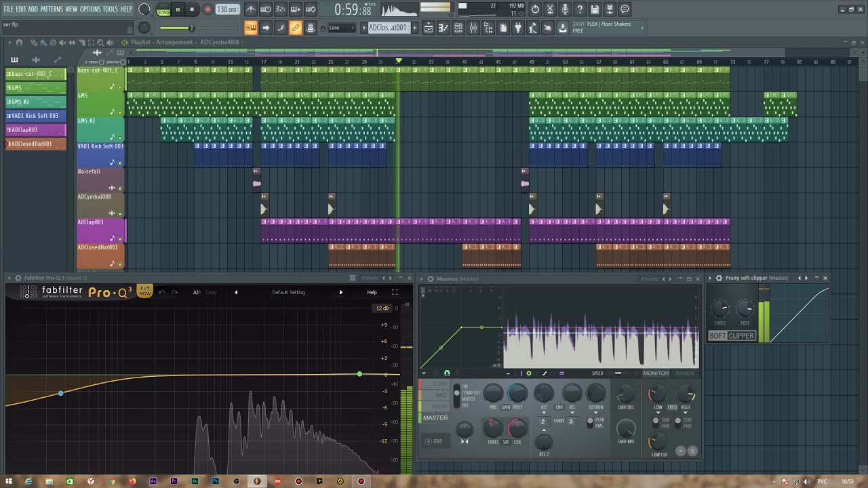Toggle Pro-Q 3 fullscreen icon
Image resolution: width=868 pixels, height=488 pixels.
(x=395, y=292)
